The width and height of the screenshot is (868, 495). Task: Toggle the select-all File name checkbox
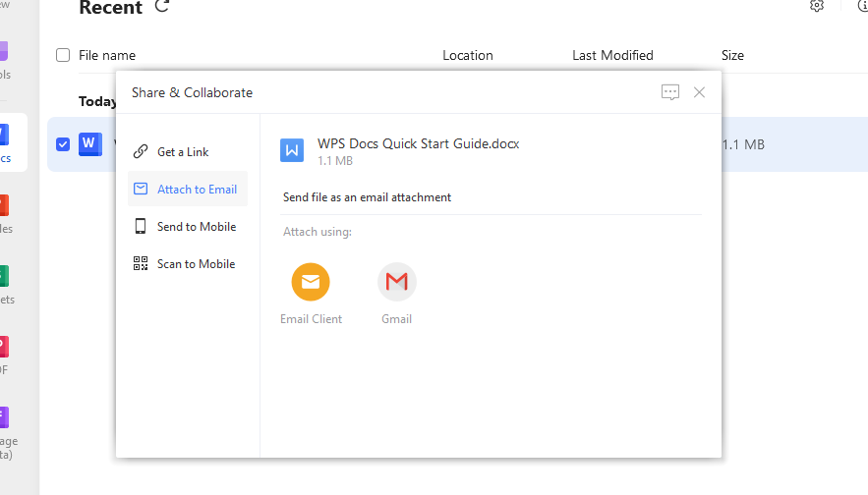tap(63, 55)
